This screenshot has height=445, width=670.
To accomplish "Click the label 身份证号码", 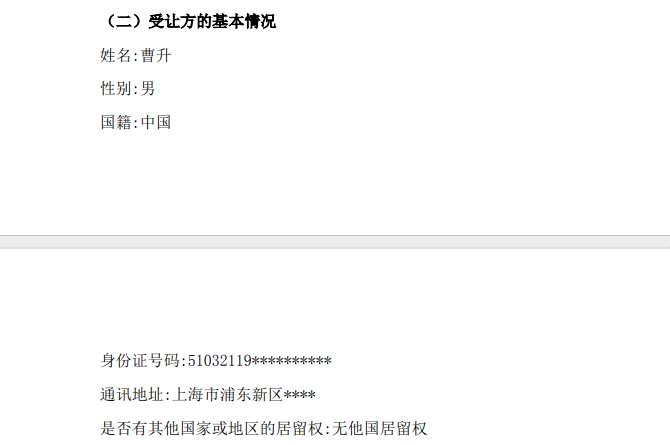I will pos(140,360).
